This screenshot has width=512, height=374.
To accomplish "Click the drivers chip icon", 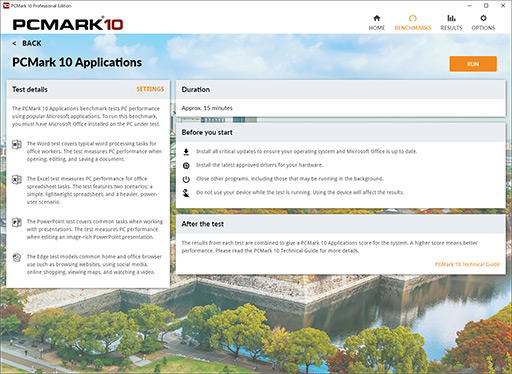I will click(x=186, y=165).
